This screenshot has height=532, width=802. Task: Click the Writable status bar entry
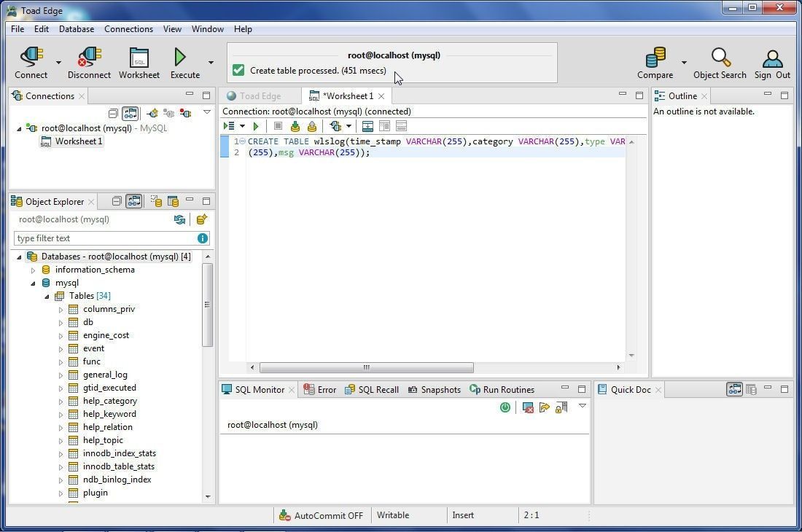(x=393, y=515)
